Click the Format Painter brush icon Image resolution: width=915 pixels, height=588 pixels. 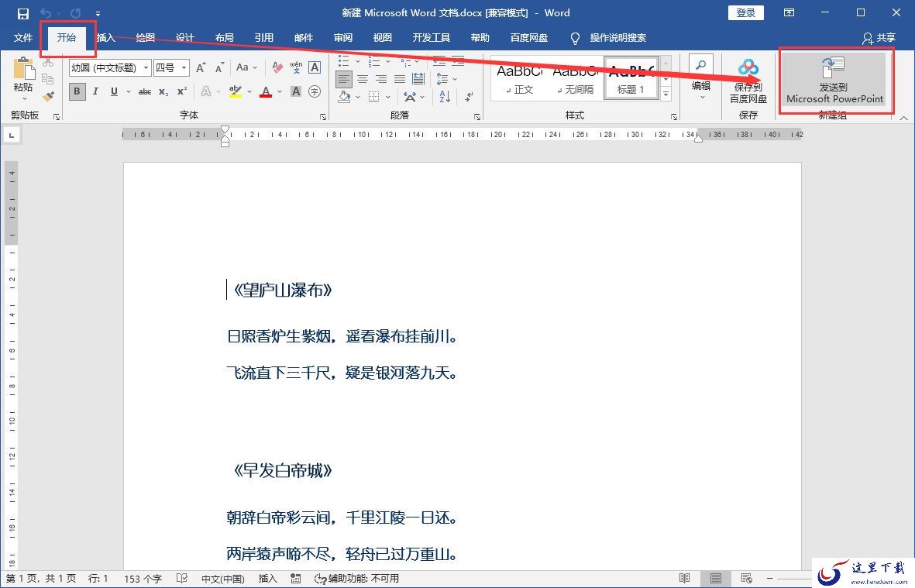[x=49, y=95]
